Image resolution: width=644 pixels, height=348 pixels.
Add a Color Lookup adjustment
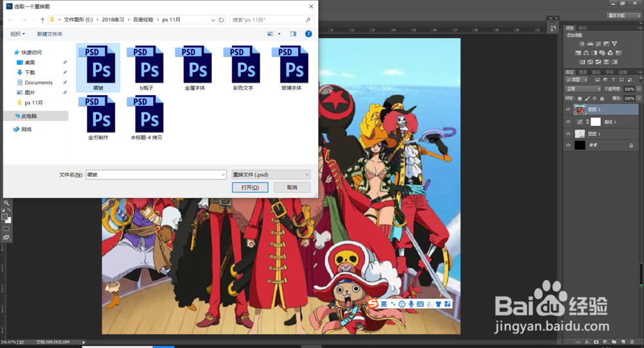(618, 53)
